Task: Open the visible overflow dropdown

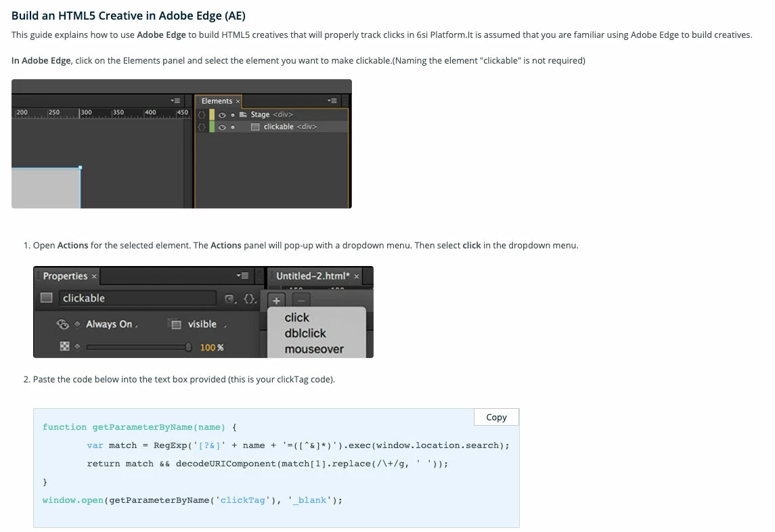Action: coord(206,324)
